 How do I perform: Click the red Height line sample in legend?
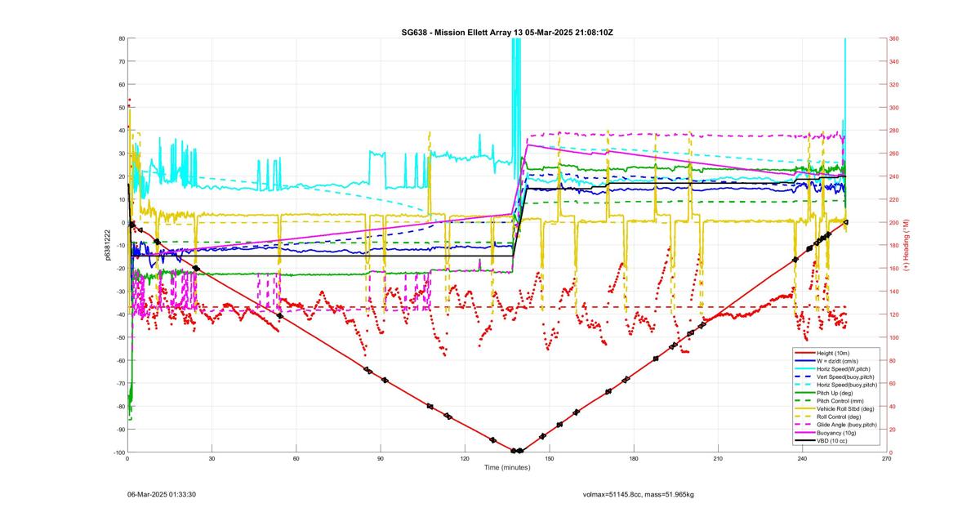[804, 353]
